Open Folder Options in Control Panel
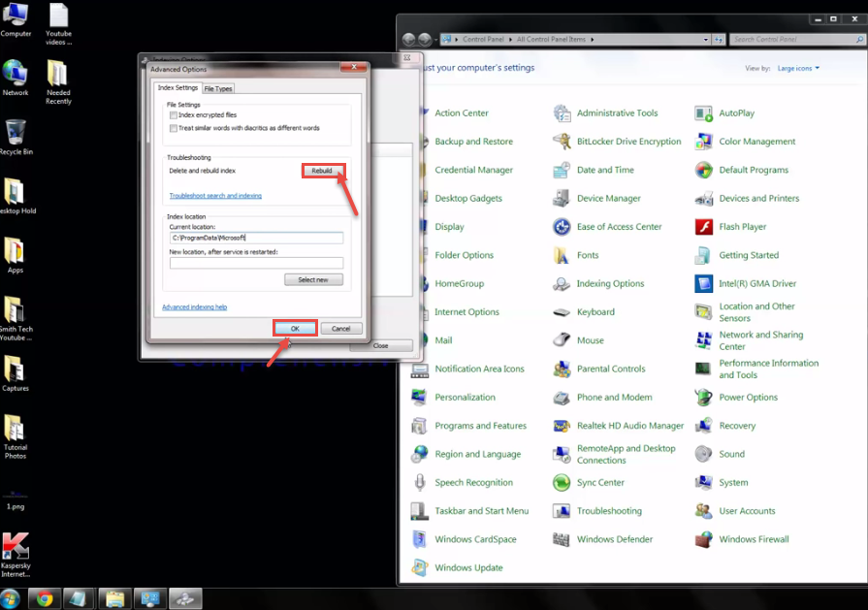The width and height of the screenshot is (868, 610). tap(464, 255)
